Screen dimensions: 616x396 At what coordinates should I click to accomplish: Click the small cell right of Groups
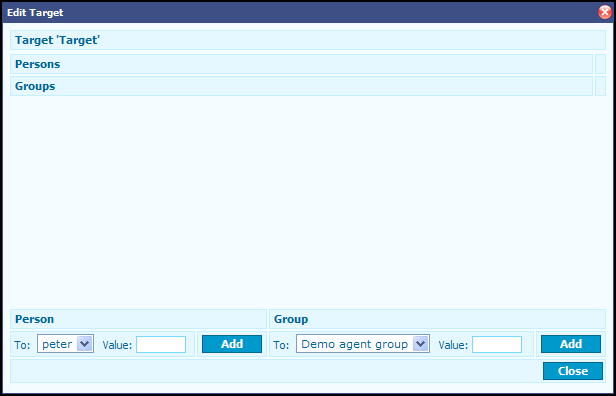point(600,86)
